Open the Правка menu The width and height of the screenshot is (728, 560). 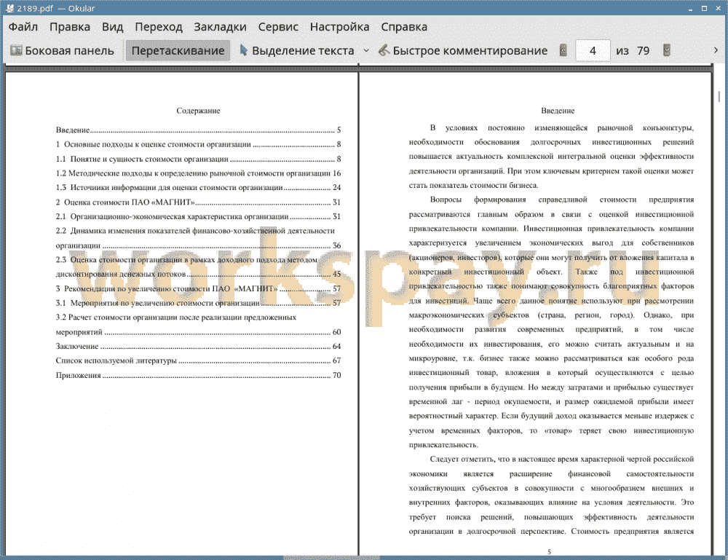click(70, 27)
